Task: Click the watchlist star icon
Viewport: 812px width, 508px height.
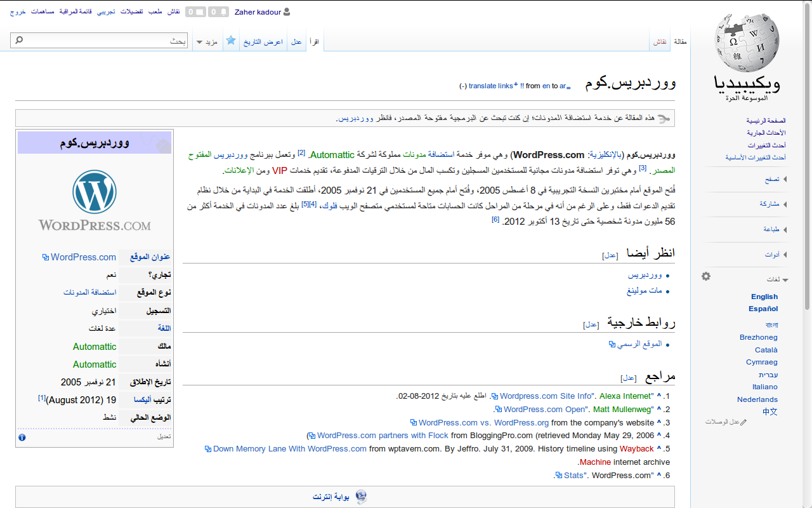Action: click(x=231, y=41)
